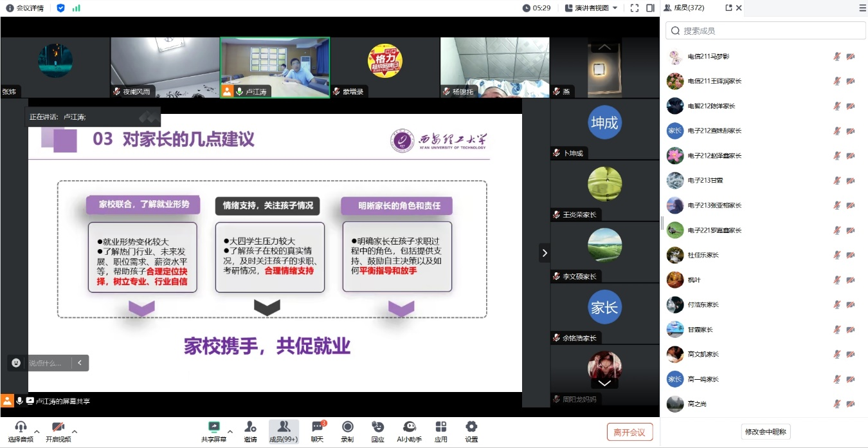Open 聊天 chat with unread badge
This screenshot has height=448, width=868.
pos(318,427)
